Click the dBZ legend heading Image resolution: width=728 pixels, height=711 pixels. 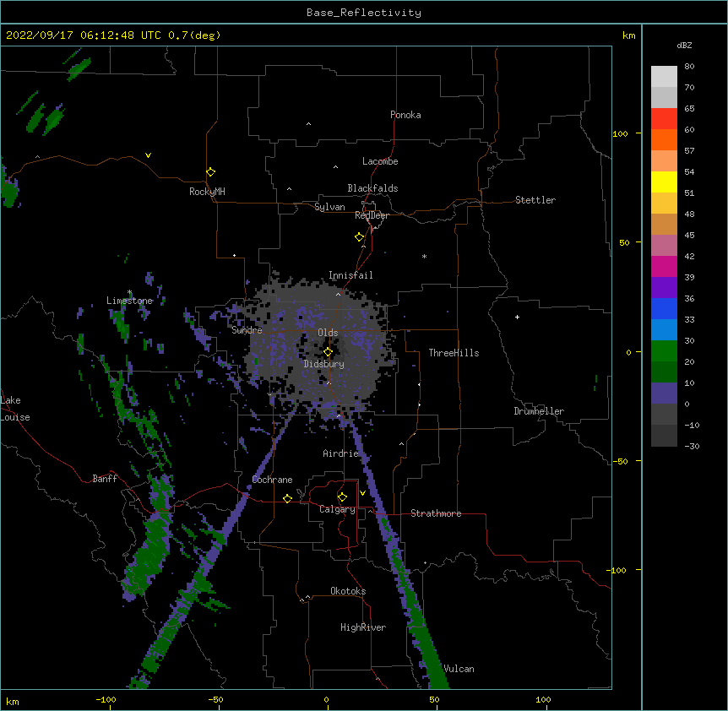point(684,45)
